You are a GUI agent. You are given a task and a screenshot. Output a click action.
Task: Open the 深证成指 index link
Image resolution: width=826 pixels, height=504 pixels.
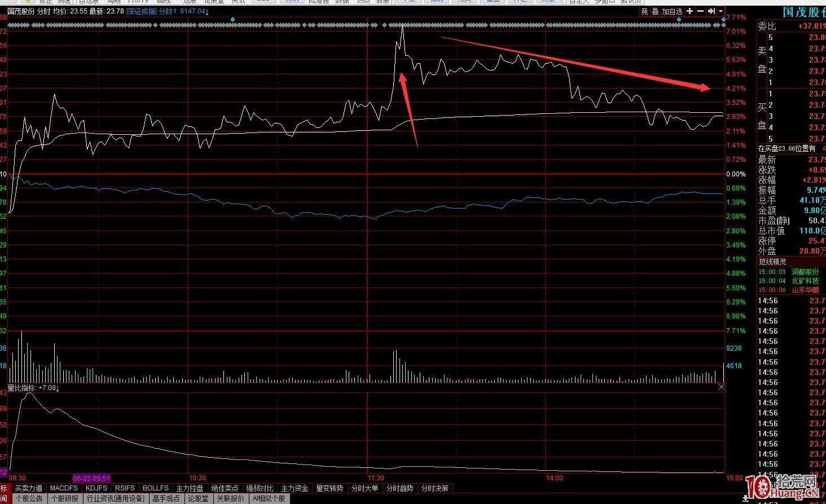[142, 11]
